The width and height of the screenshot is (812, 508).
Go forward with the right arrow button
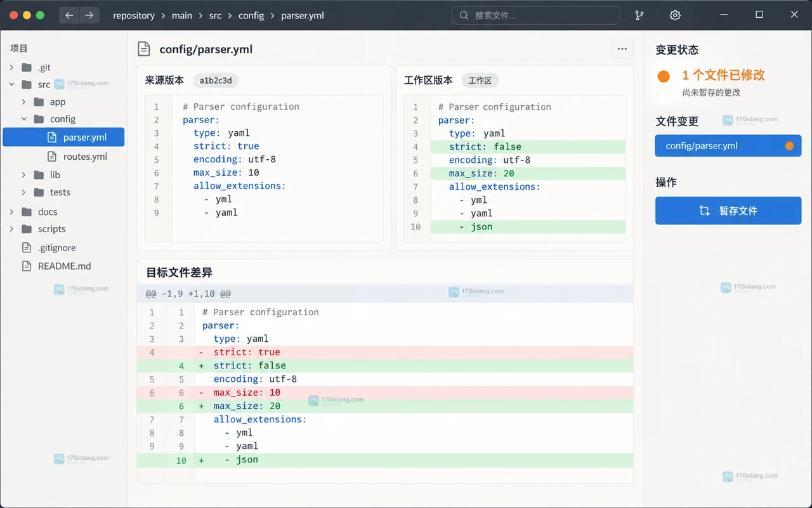click(x=89, y=15)
